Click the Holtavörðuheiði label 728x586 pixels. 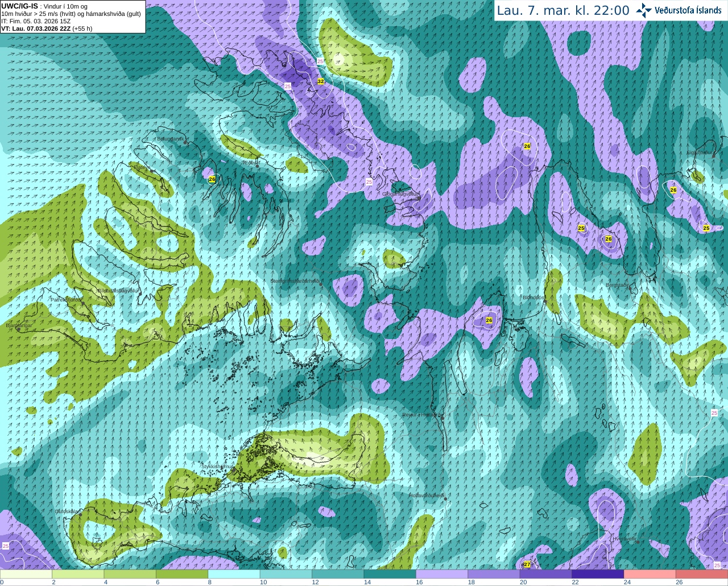pyautogui.click(x=427, y=496)
